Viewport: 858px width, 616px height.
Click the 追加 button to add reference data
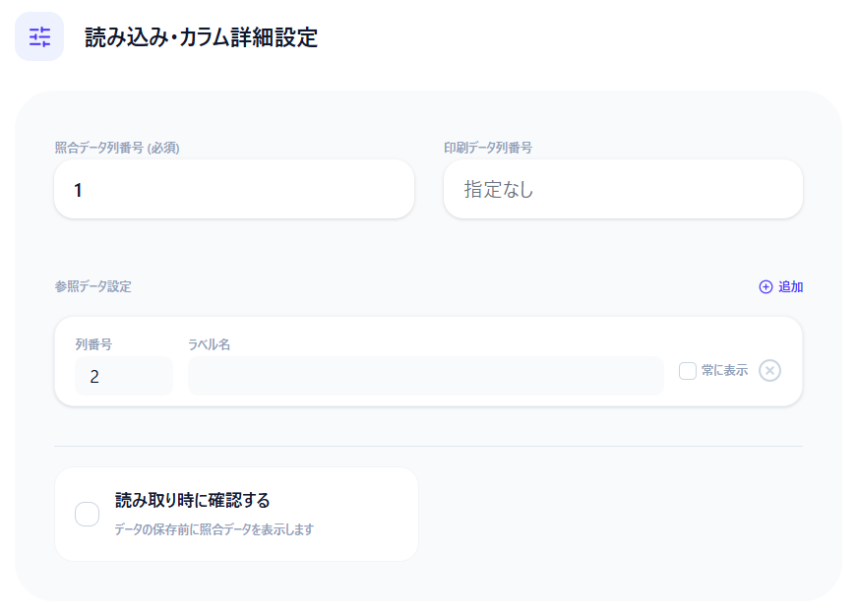(781, 286)
